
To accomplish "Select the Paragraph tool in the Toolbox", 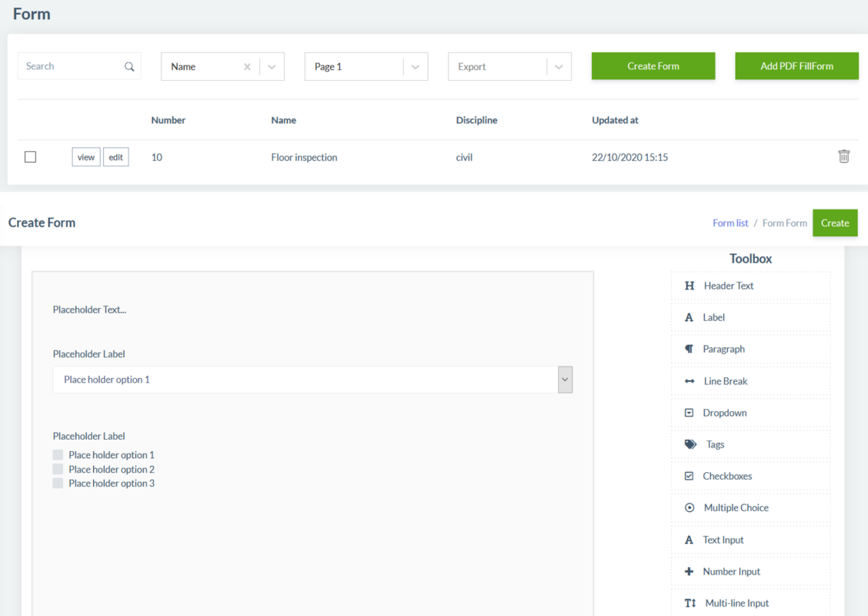I will tap(724, 349).
